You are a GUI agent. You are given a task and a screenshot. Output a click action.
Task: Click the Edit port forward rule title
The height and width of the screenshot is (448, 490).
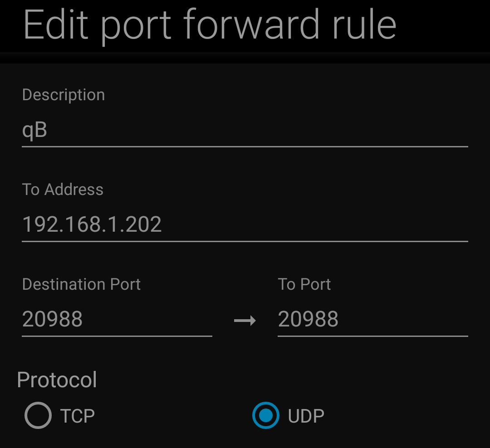pos(210,25)
